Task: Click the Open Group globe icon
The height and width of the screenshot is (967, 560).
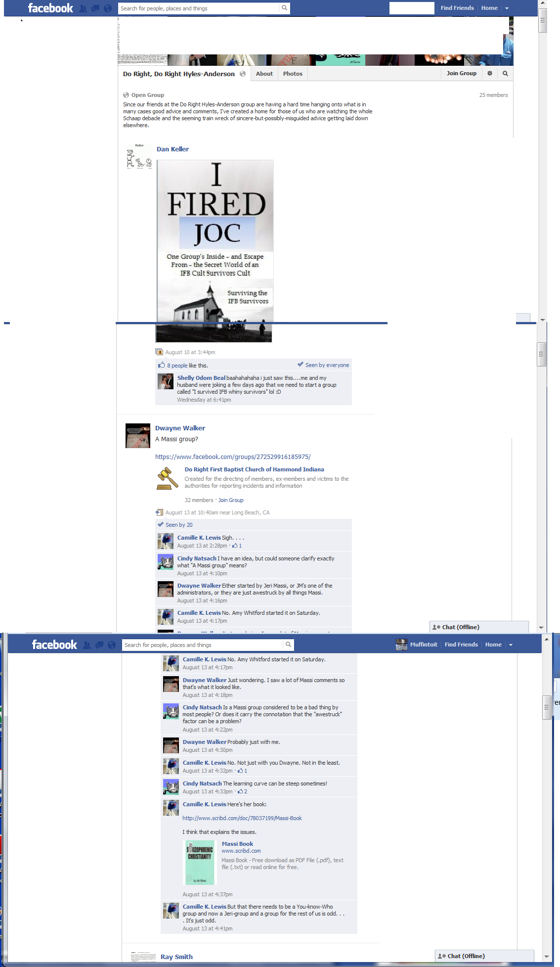Action: [126, 95]
